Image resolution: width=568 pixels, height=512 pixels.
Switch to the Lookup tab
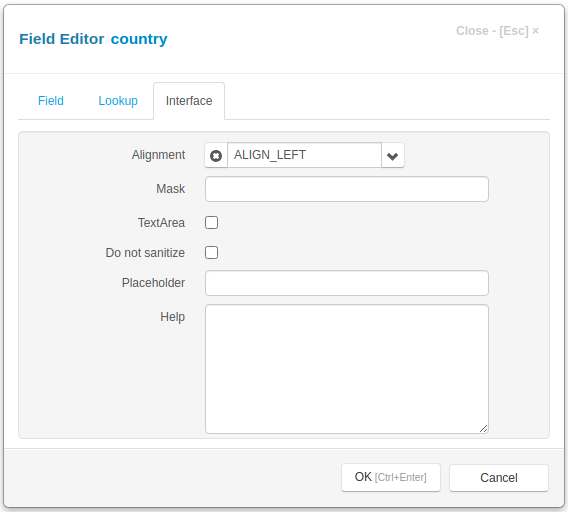118,101
